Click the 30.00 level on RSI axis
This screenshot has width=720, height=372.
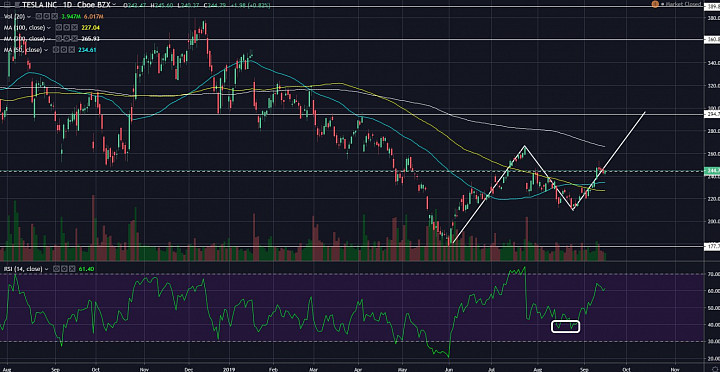713,342
